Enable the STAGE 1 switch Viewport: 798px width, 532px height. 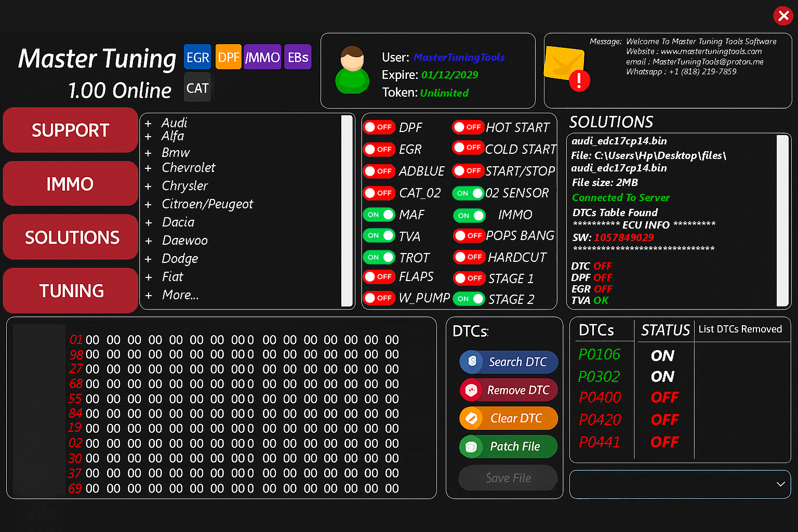point(470,278)
